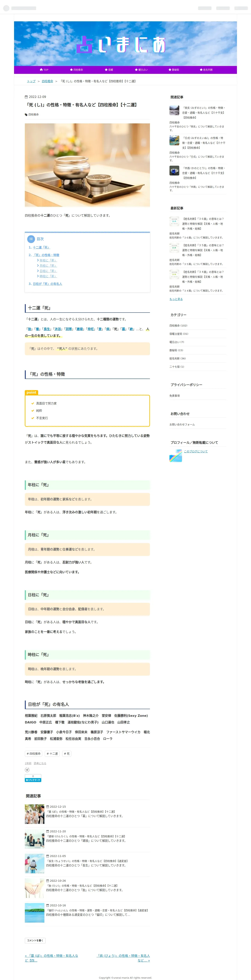Screen dimensions: 251x980
Task: Open related article 墓 (ぼ) thumbnail
Action: [x=35, y=814]
